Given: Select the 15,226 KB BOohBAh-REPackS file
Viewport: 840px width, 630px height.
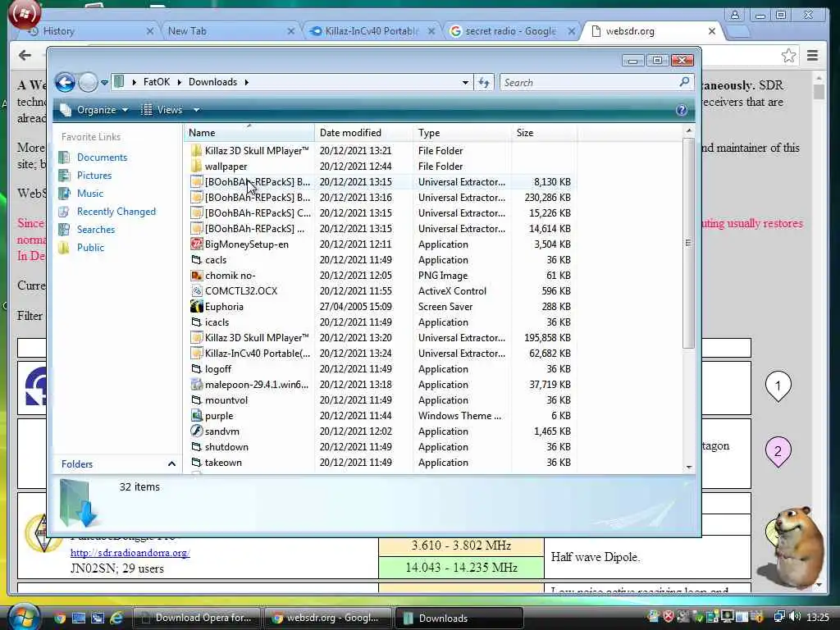Looking at the screenshot, I should (x=381, y=212).
